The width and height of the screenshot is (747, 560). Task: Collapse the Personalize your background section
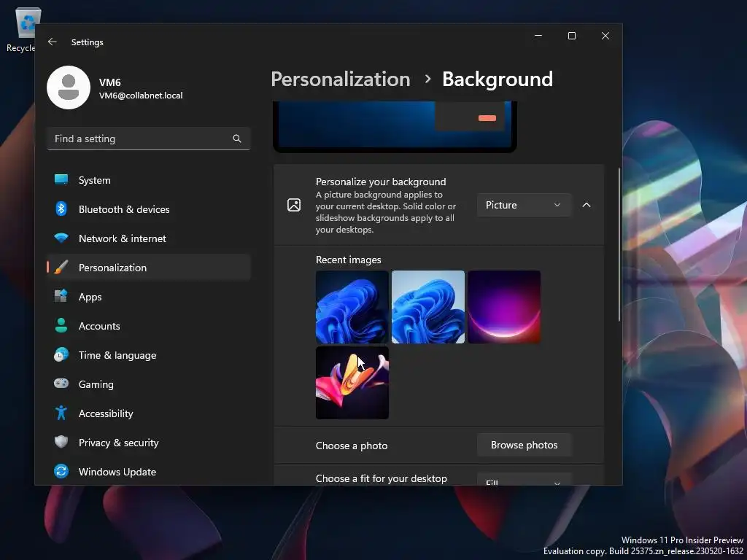point(587,205)
